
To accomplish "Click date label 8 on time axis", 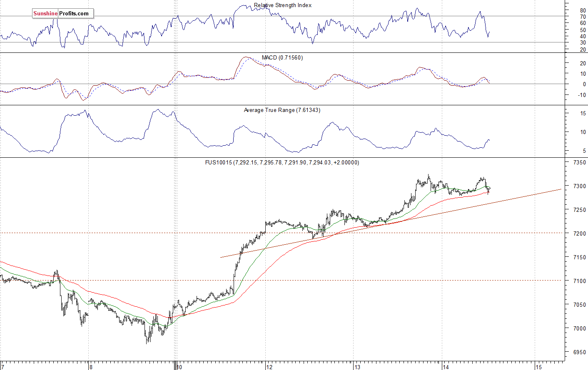I will (x=91, y=367).
